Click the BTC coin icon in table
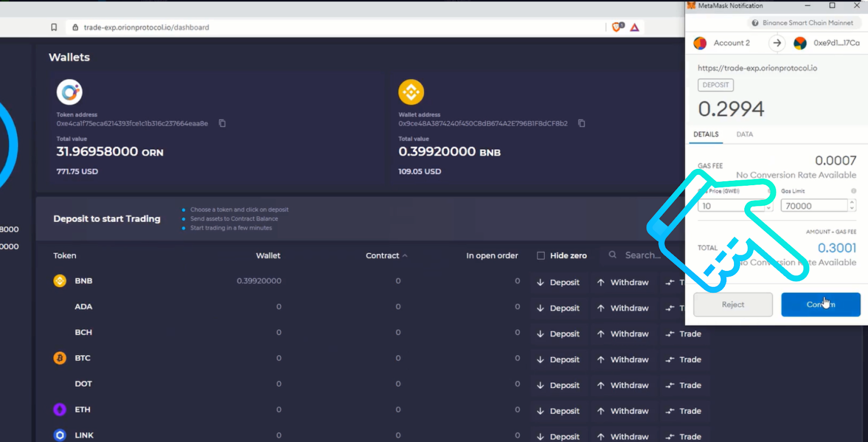 60,358
